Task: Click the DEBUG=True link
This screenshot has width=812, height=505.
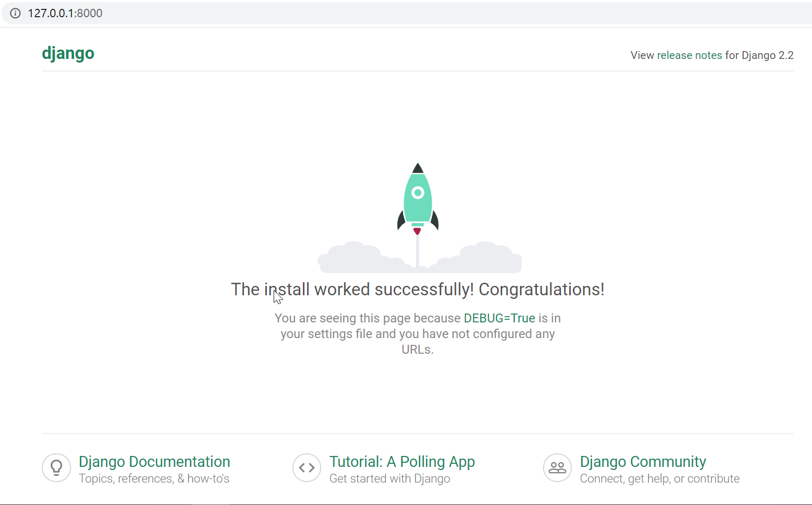Action: pyautogui.click(x=499, y=318)
